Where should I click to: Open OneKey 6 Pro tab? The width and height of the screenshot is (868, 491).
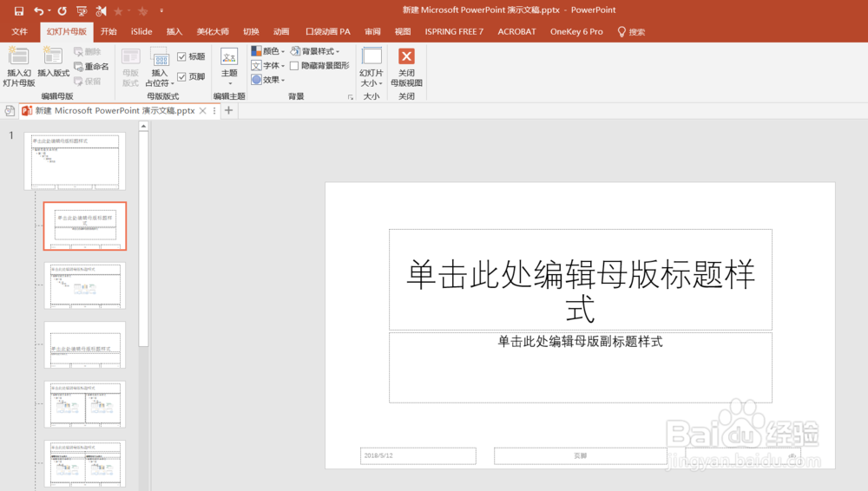point(576,31)
